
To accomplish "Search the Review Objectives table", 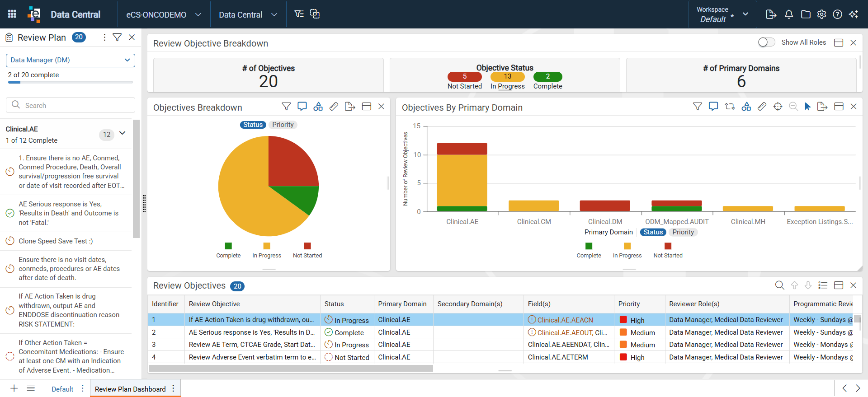I will (x=780, y=285).
